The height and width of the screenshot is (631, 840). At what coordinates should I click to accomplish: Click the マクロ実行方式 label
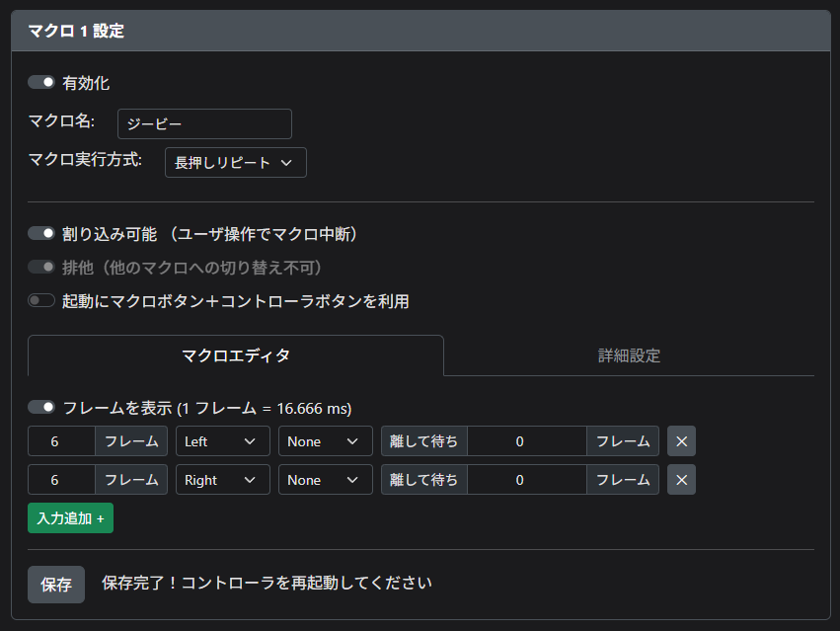click(85, 160)
